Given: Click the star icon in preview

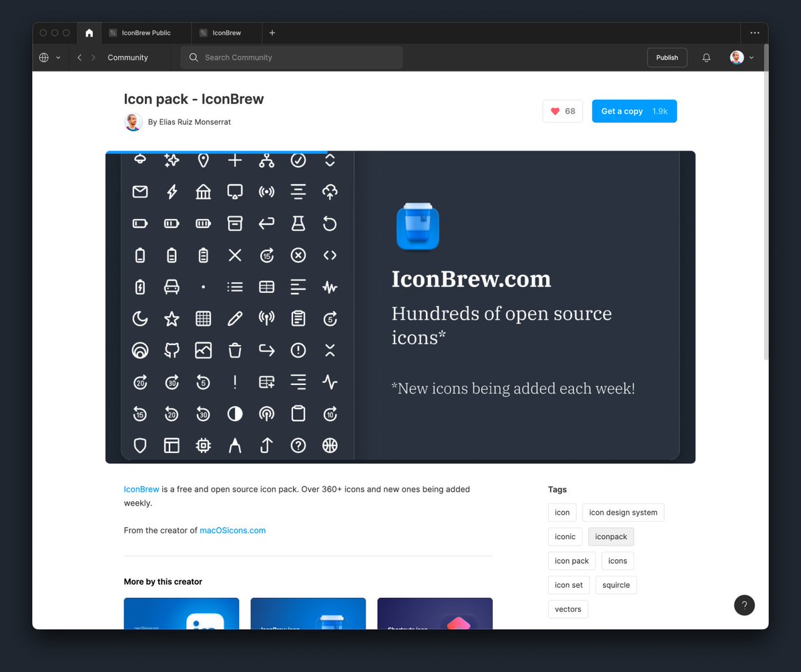Looking at the screenshot, I should (x=172, y=319).
